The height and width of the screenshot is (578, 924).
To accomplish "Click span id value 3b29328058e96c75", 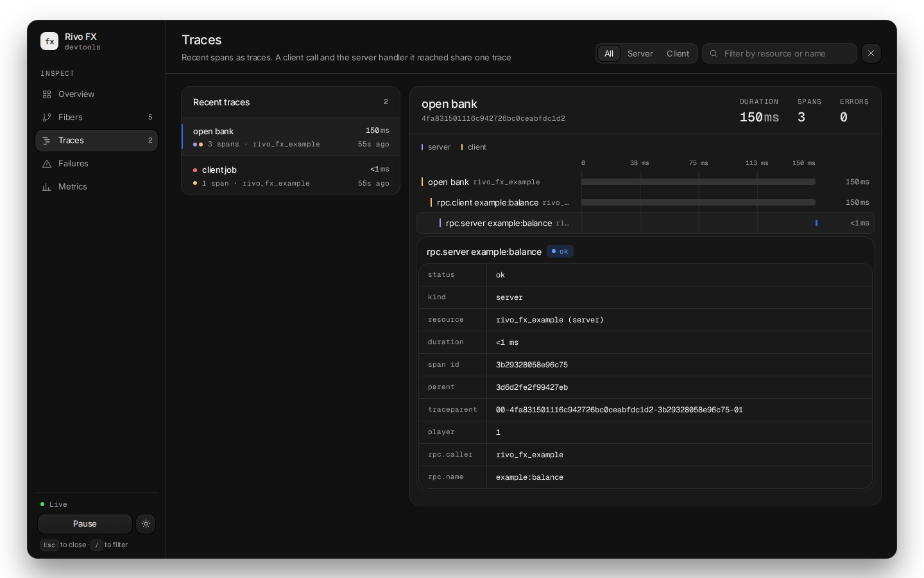I will [x=532, y=365].
